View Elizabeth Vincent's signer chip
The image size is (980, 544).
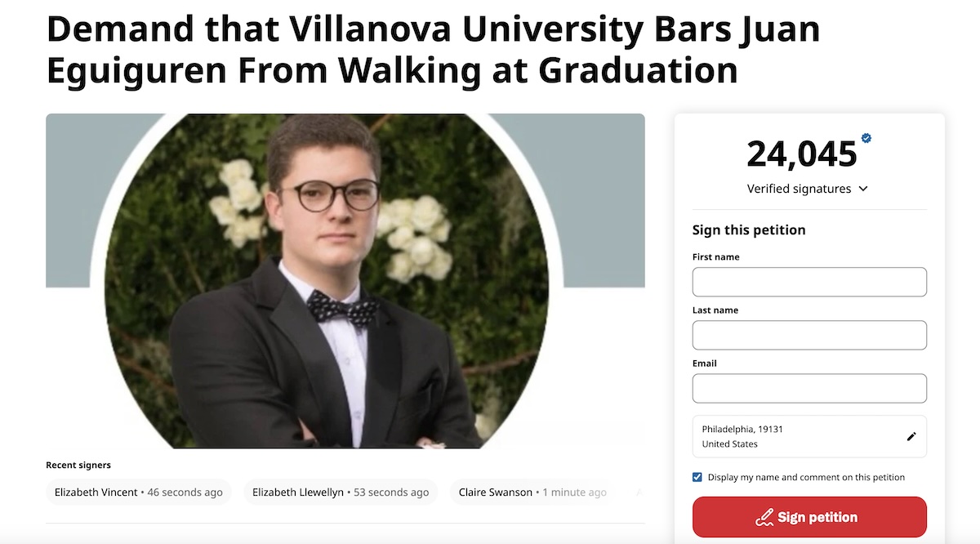click(138, 492)
